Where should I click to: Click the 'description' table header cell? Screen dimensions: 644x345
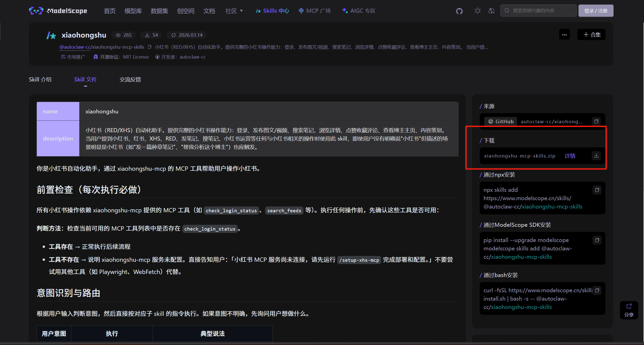point(58,139)
